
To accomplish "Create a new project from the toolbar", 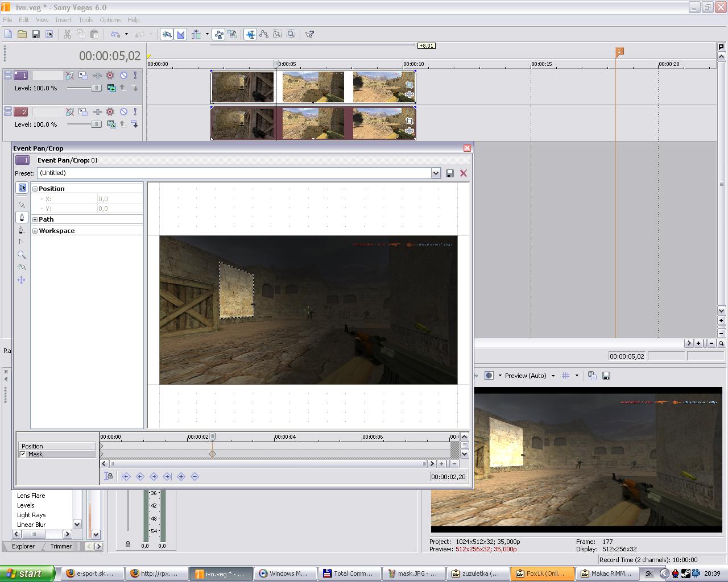I will 9,34.
